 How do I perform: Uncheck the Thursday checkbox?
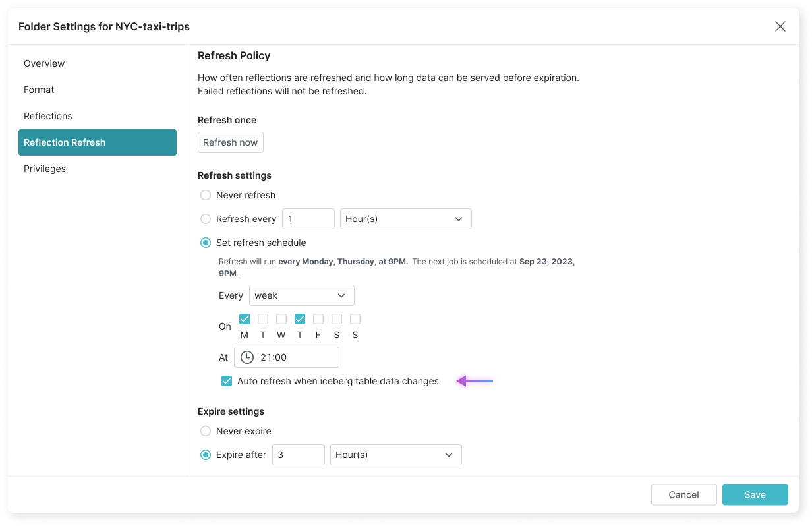coord(300,319)
